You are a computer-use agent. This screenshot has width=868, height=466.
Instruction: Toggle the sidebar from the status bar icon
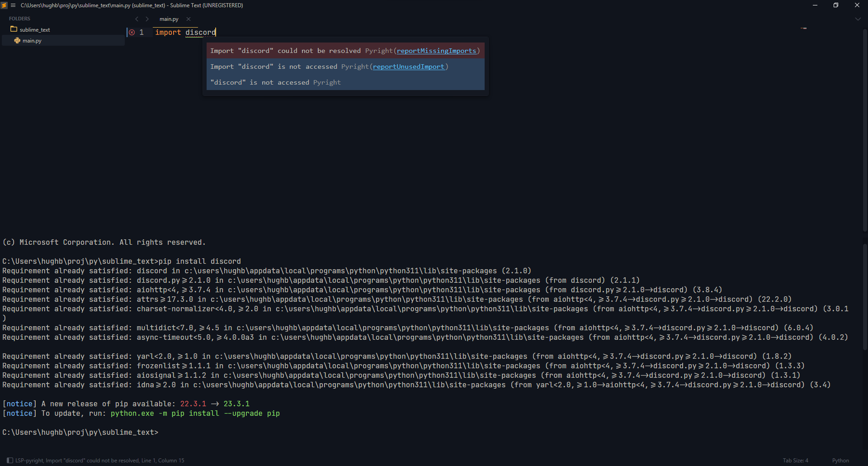(x=9, y=461)
